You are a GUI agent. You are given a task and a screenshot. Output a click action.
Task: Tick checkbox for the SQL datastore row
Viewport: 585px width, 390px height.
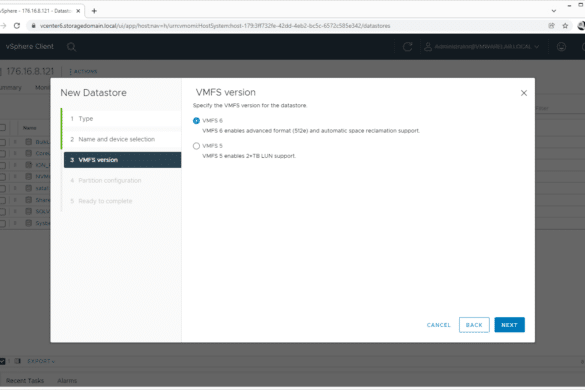point(3,212)
